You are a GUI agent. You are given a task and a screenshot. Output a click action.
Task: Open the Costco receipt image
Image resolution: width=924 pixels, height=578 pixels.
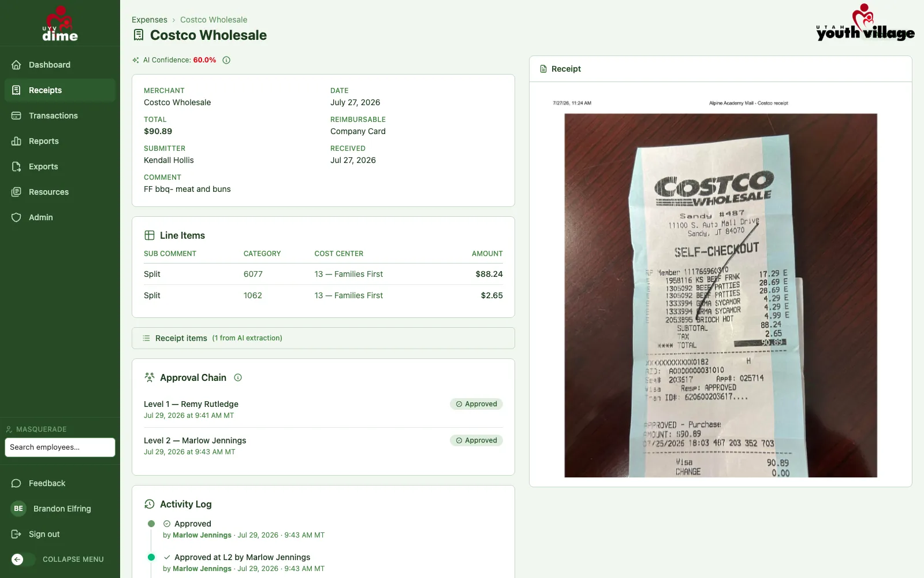tap(721, 295)
